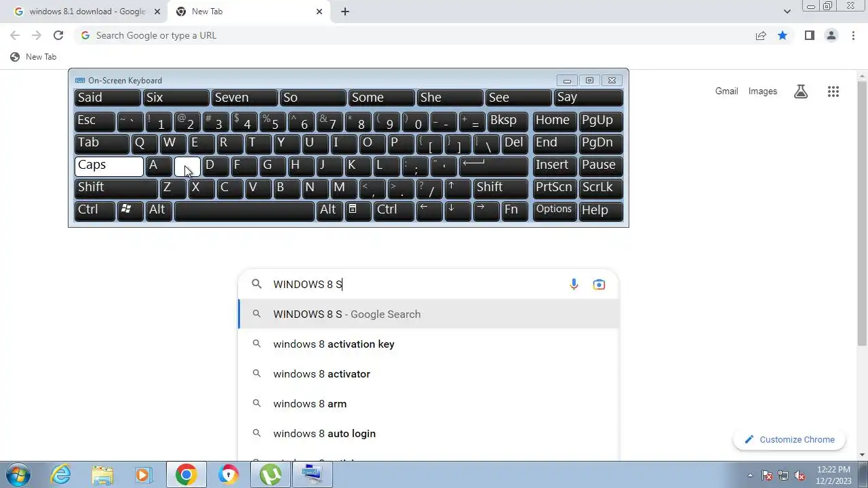
Task: Open the Google apps grid
Action: click(833, 91)
